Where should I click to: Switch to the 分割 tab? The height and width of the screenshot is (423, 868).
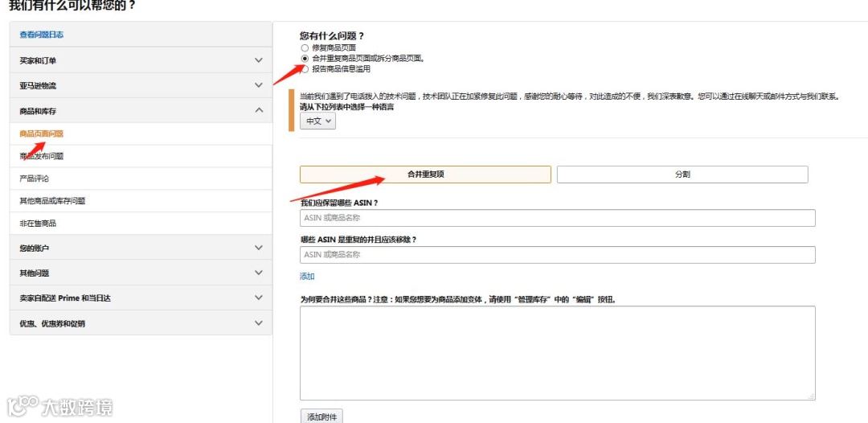point(682,175)
